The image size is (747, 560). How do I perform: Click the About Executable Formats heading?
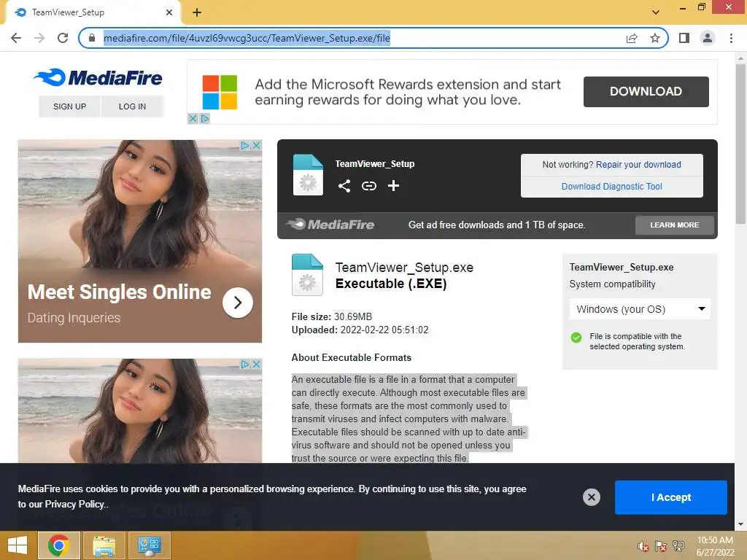click(352, 357)
